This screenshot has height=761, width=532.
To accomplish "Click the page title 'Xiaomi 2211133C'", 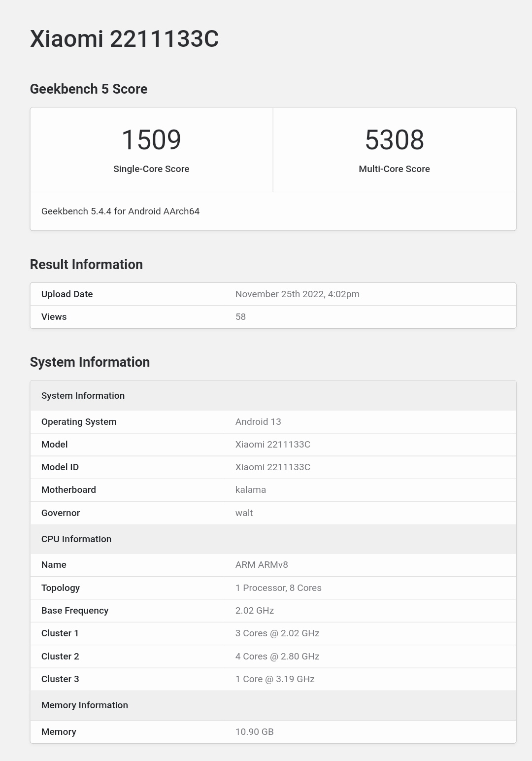I will pyautogui.click(x=124, y=39).
